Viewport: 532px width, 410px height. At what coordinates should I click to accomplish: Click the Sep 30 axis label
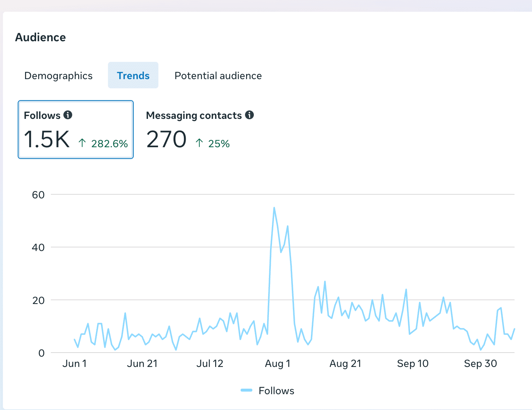(480, 364)
